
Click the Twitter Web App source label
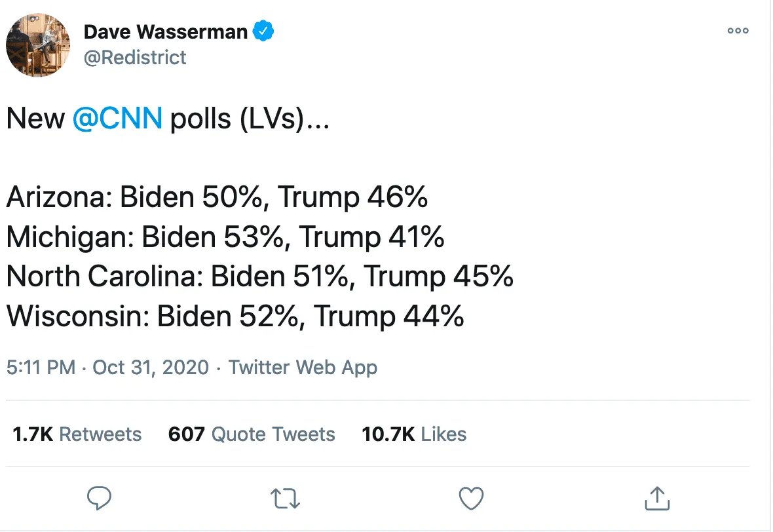(x=303, y=368)
